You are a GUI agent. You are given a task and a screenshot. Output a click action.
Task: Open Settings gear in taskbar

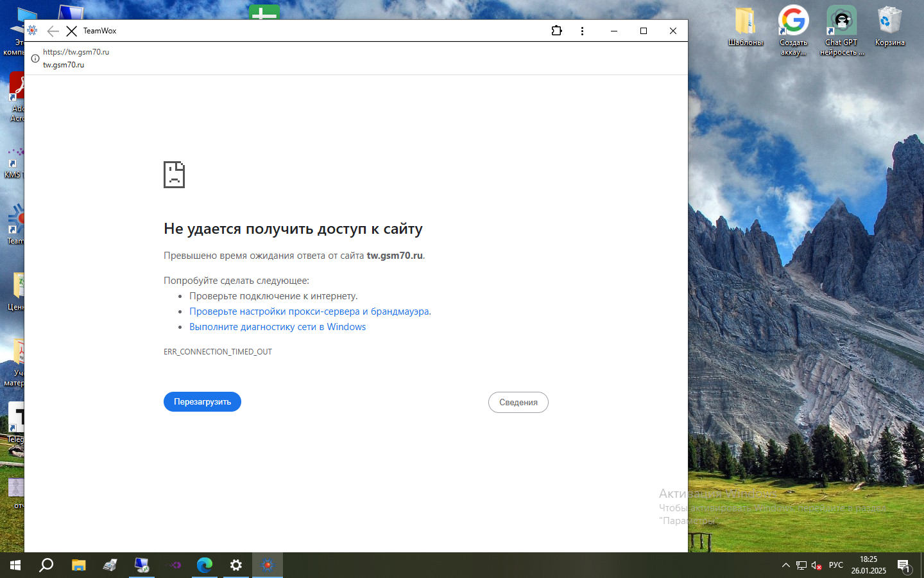pyautogui.click(x=236, y=565)
